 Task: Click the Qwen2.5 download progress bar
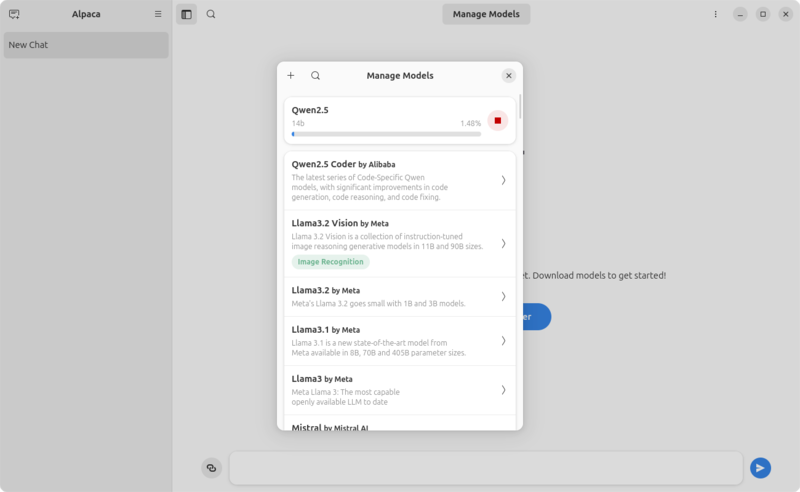[x=386, y=133]
